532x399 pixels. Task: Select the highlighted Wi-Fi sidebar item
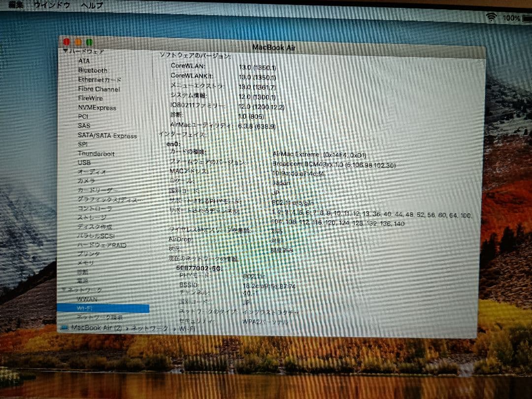tap(103, 308)
